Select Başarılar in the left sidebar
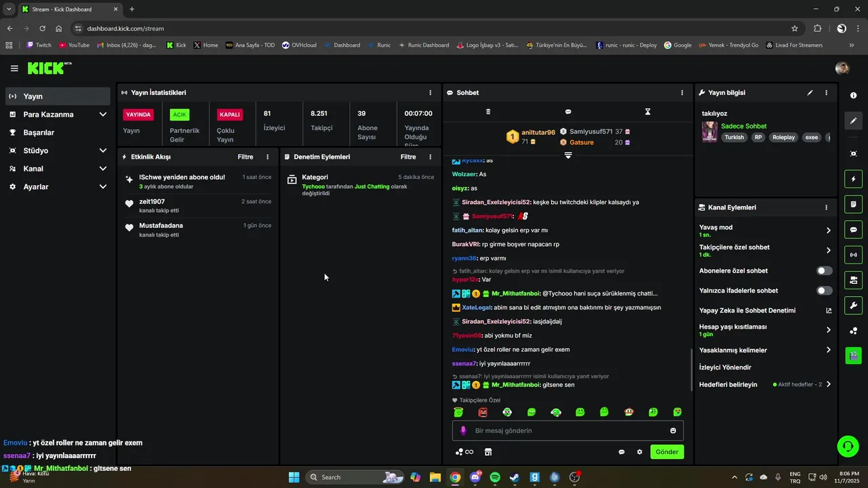The width and height of the screenshot is (868, 488). pyautogui.click(x=58, y=133)
